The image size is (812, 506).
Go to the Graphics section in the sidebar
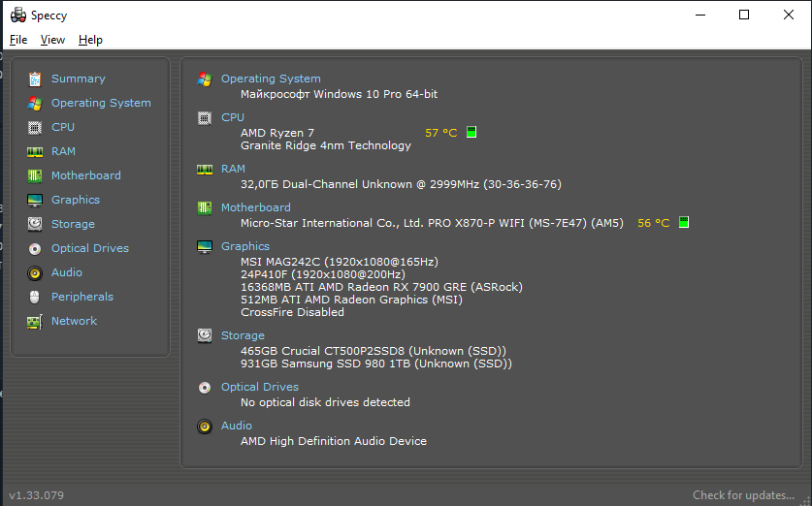click(76, 200)
